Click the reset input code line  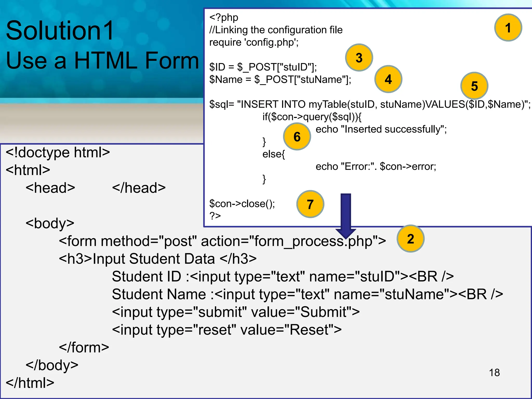point(227,330)
